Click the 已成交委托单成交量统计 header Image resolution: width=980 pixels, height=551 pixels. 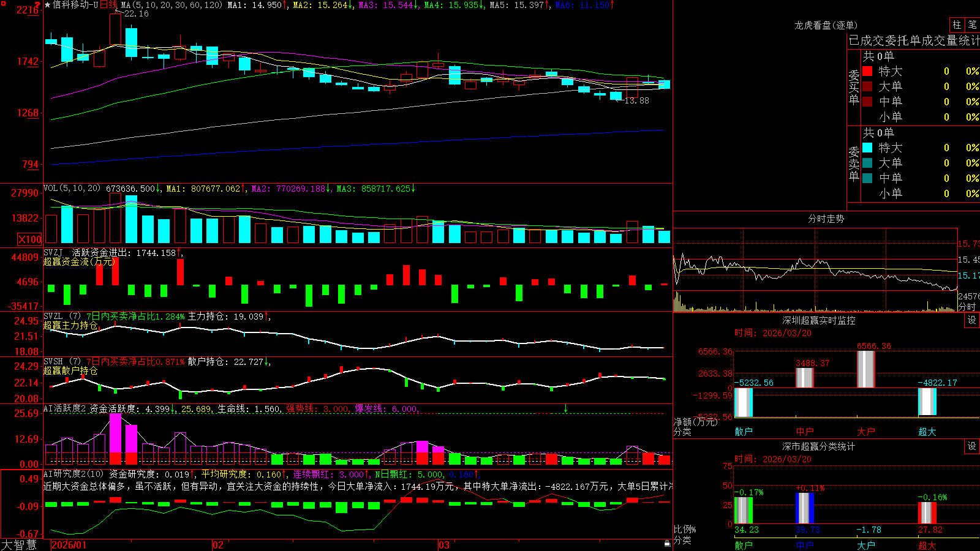click(x=914, y=40)
